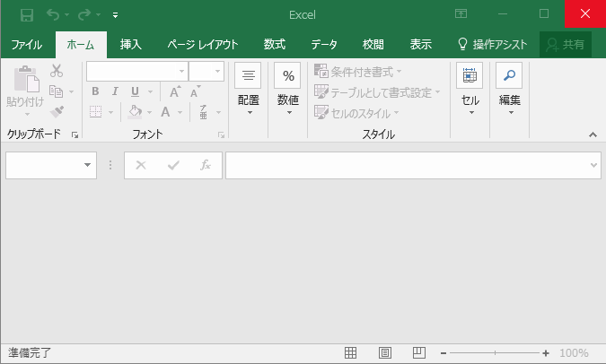This screenshot has height=364, width=606.
Task: Open the Font Color dropdown arrow
Action: point(180,112)
